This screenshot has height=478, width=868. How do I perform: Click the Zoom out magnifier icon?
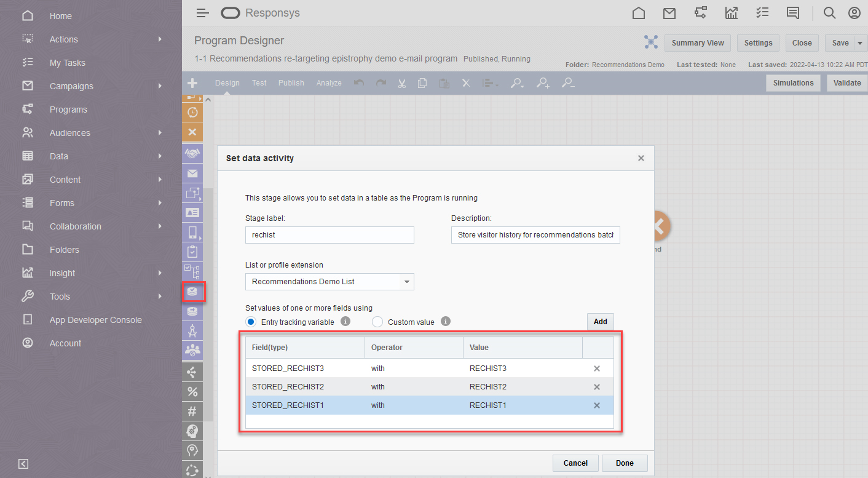click(x=568, y=83)
